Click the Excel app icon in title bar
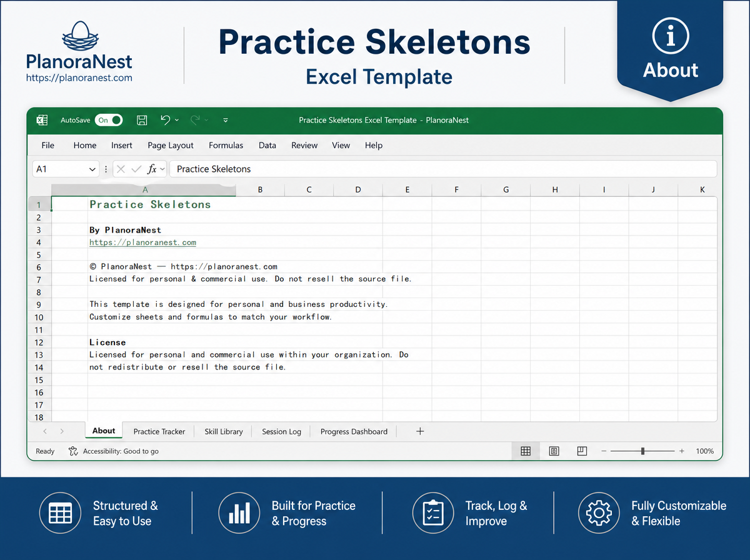 click(42, 120)
